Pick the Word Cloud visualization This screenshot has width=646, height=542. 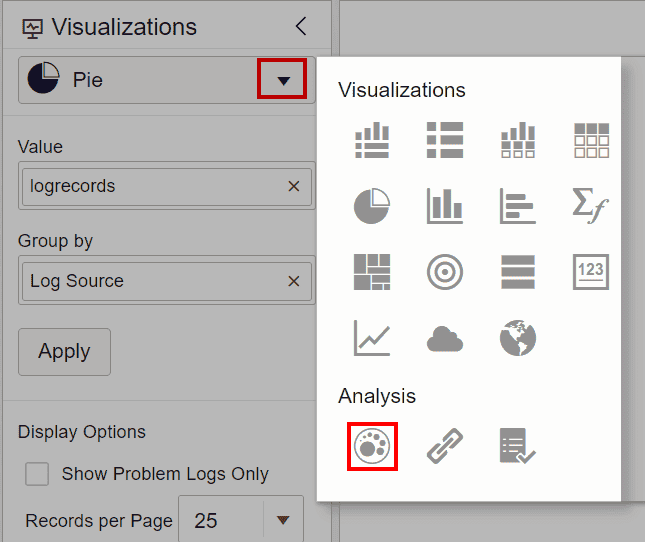coord(445,338)
